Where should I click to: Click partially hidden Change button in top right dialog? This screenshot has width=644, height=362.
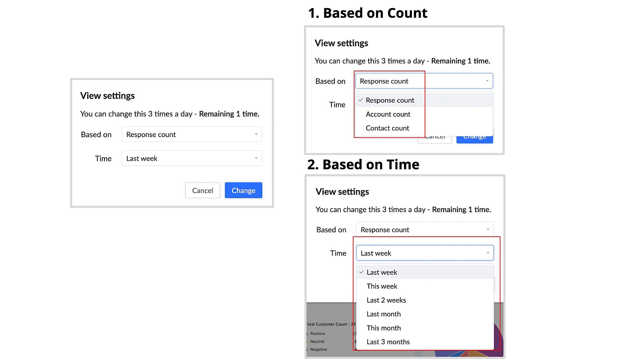point(475,139)
